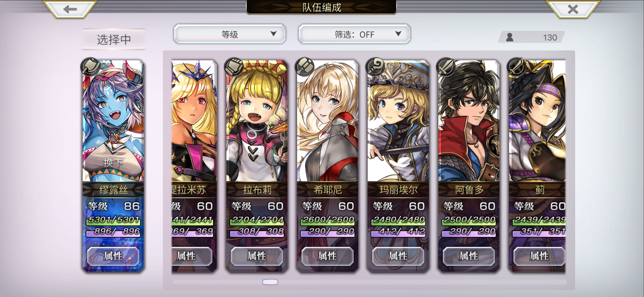The height and width of the screenshot is (297, 644).
Task: Click hammer weapon icon on 希耶尼 card
Action: 304,67
